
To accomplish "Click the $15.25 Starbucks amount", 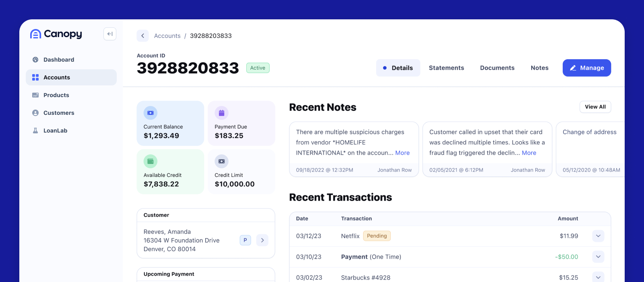I will 569,278.
